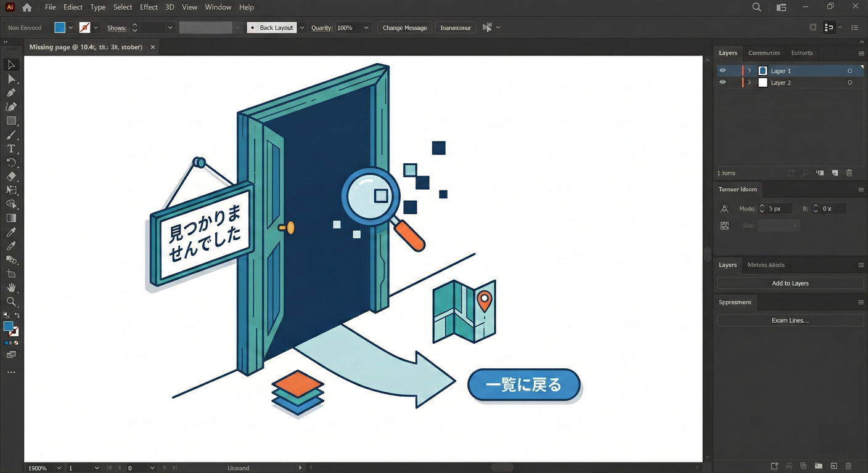The image size is (868, 473).
Task: Choose the Gradient tool
Action: 11,217
